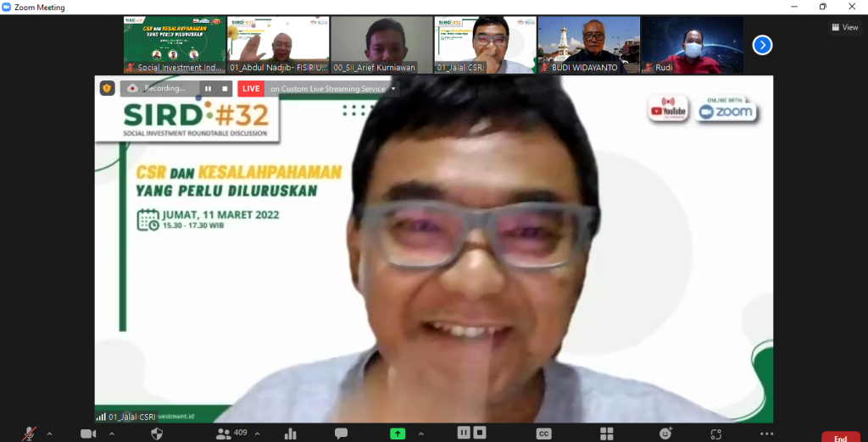Stop the recording from the top indicator
Image resolution: width=868 pixels, height=442 pixels.
(x=225, y=88)
